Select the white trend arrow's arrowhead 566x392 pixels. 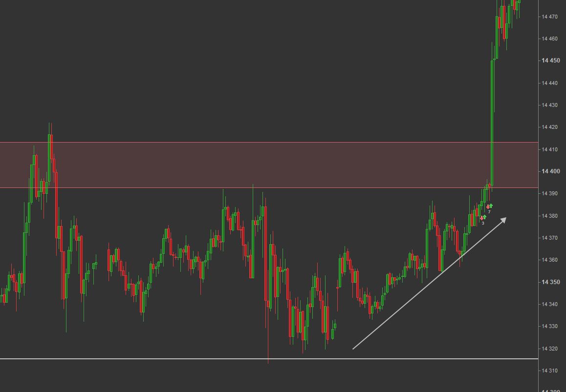503,220
